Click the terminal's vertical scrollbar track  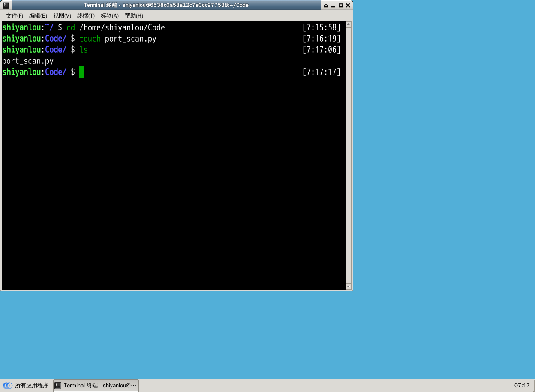(348, 154)
